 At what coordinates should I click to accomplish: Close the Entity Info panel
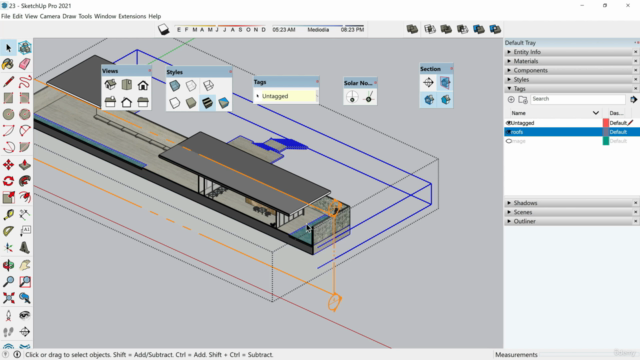(x=636, y=52)
